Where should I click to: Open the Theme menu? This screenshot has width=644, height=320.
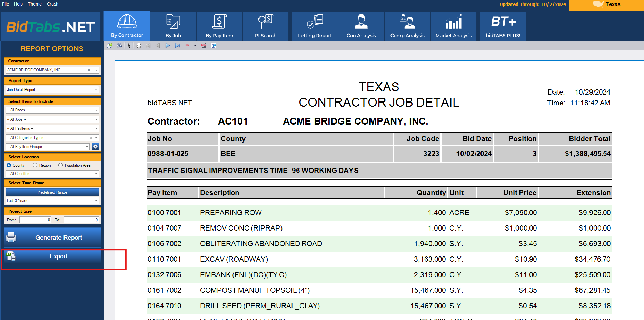[35, 4]
